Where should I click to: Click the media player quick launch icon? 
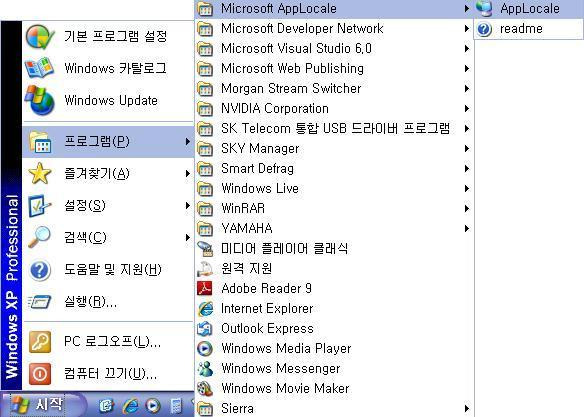tap(153, 405)
